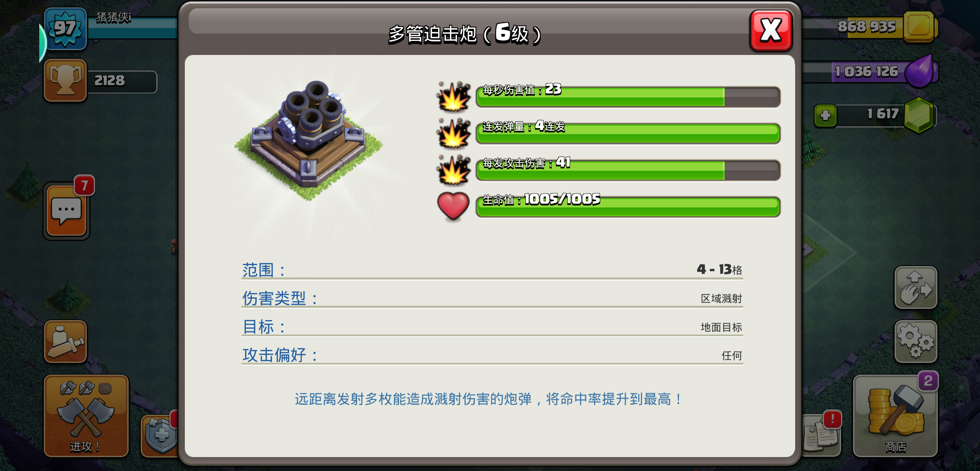Open the shield status icon
This screenshot has height=471, width=980.
[x=160, y=435]
